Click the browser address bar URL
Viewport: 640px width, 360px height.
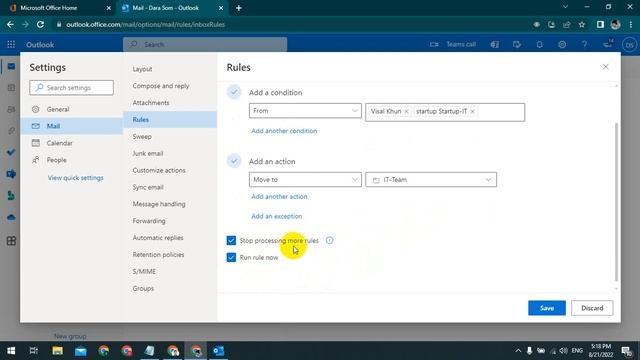pos(146,24)
